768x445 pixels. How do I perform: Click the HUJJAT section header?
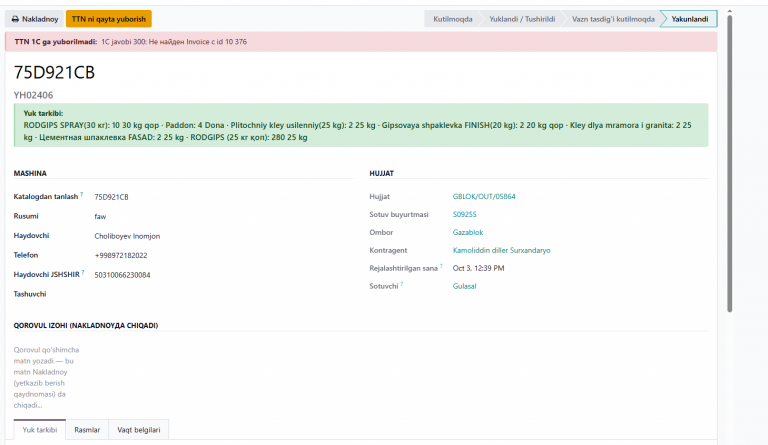click(382, 173)
